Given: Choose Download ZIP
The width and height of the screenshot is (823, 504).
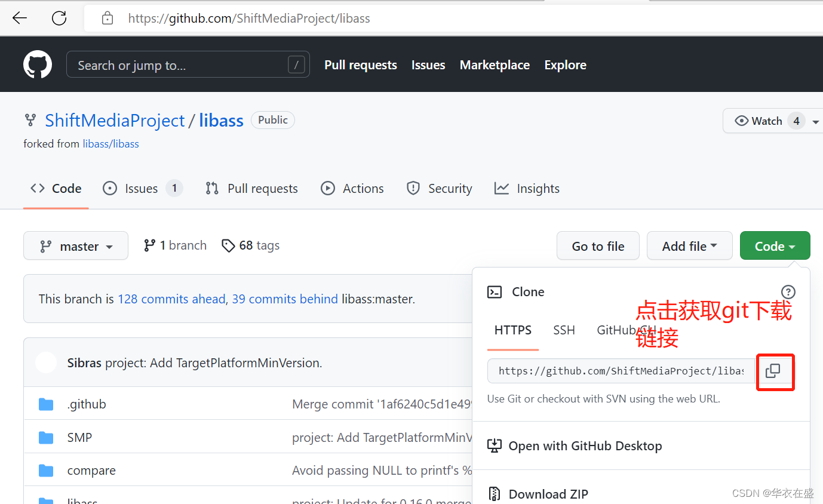Looking at the screenshot, I should [x=538, y=494].
